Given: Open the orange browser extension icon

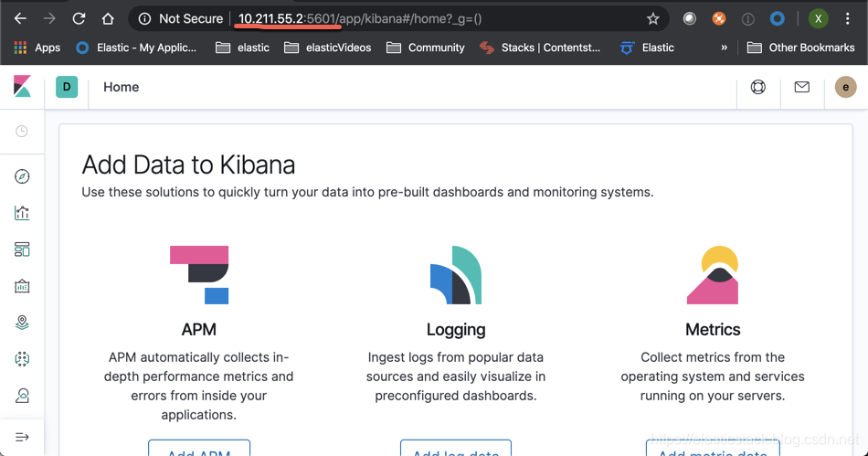Looking at the screenshot, I should [x=718, y=19].
